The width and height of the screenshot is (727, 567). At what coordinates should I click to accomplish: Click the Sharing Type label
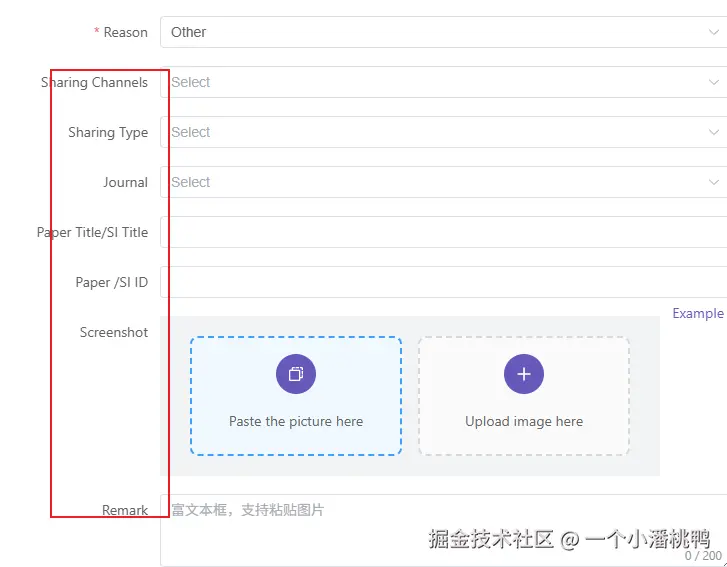108,133
